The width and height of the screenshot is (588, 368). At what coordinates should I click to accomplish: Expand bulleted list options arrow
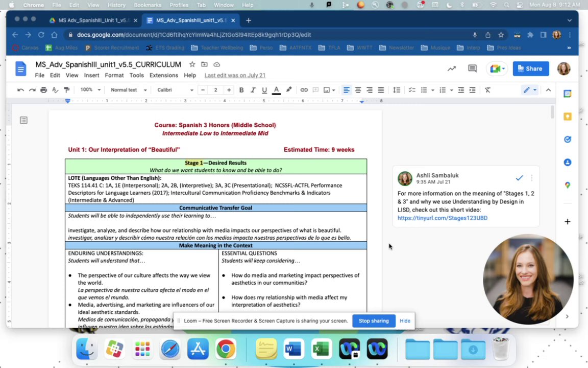pyautogui.click(x=433, y=90)
